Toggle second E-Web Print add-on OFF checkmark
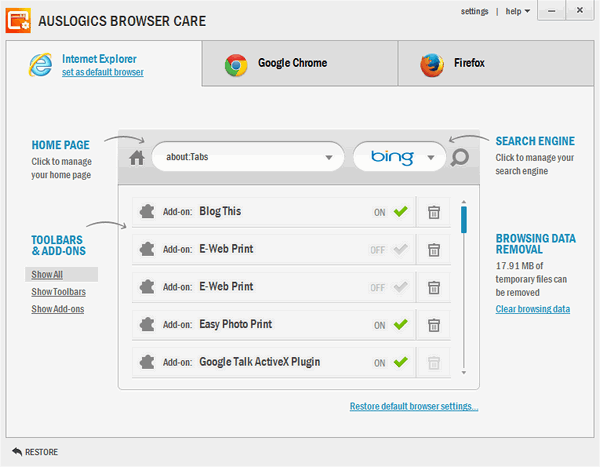This screenshot has width=600, height=467. [401, 287]
